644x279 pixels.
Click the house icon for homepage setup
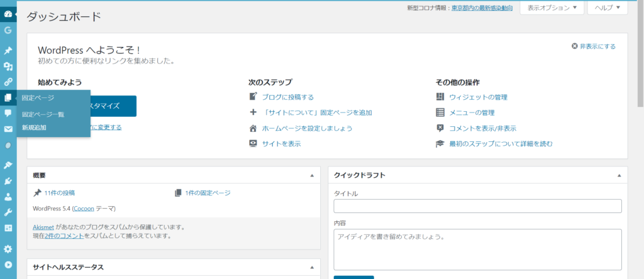point(253,128)
